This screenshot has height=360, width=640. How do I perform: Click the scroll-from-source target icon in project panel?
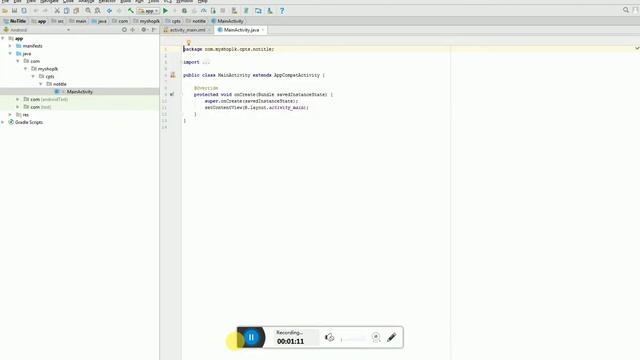pyautogui.click(x=124, y=30)
